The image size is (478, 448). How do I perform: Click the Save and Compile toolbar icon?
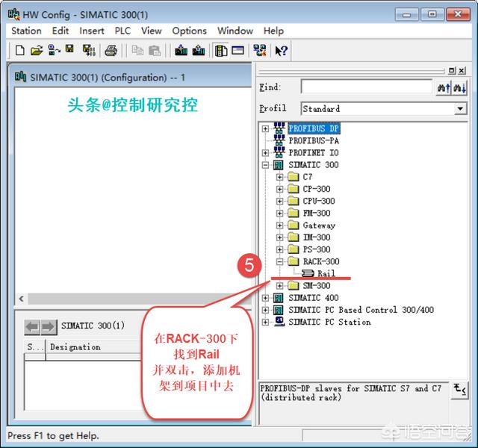click(x=88, y=51)
